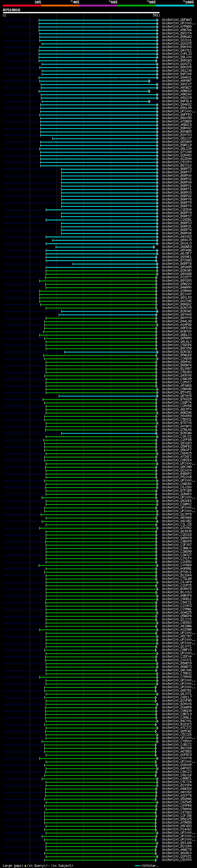Click hit label UniRef100_B4AL98
Image resolution: width=197 pixels, height=868 pixels.
click(x=177, y=321)
